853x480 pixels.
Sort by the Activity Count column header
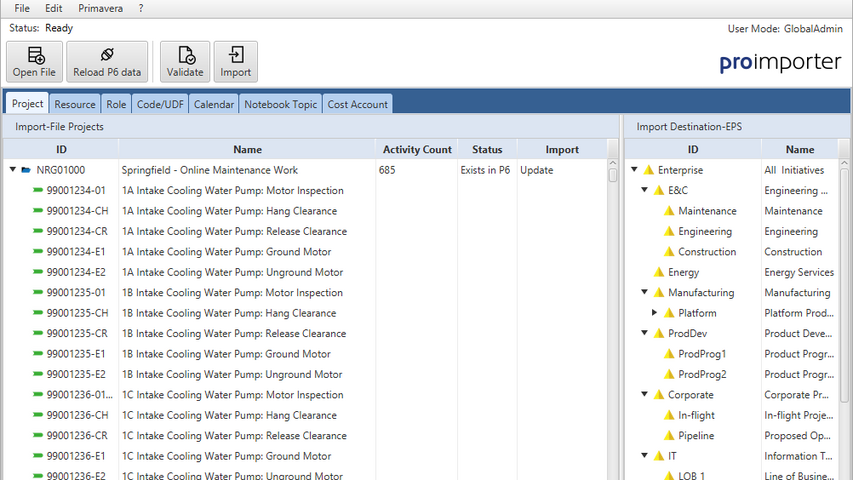pyautogui.click(x=417, y=149)
